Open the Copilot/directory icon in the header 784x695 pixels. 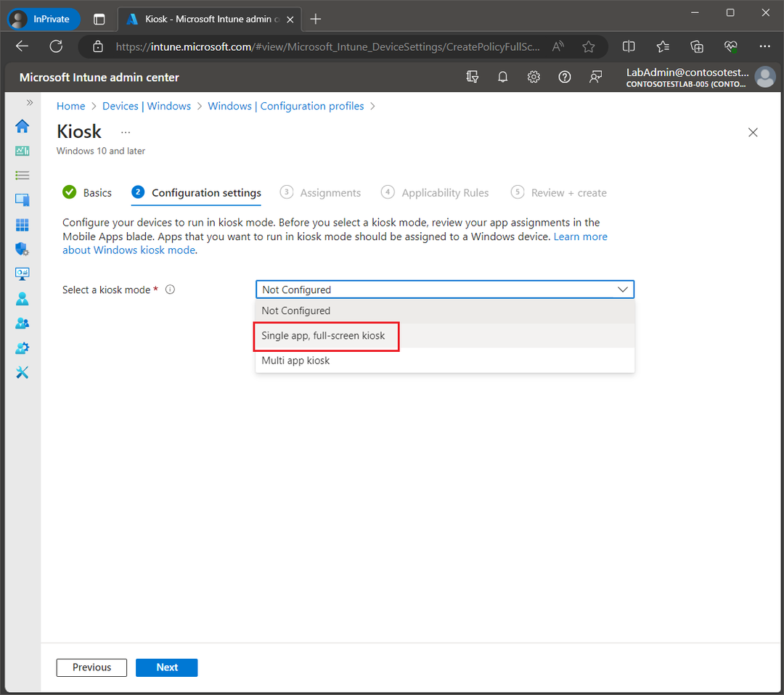pyautogui.click(x=472, y=77)
